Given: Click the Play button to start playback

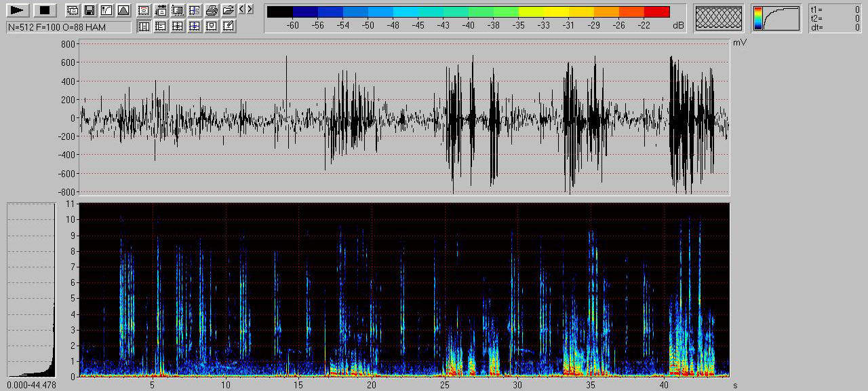Looking at the screenshot, I should (18, 10).
